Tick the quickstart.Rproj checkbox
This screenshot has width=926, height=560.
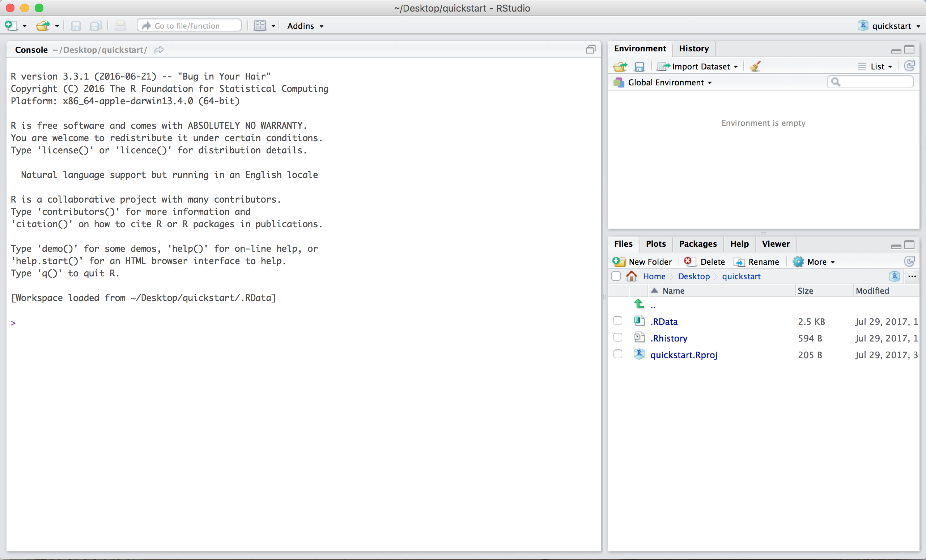click(617, 354)
